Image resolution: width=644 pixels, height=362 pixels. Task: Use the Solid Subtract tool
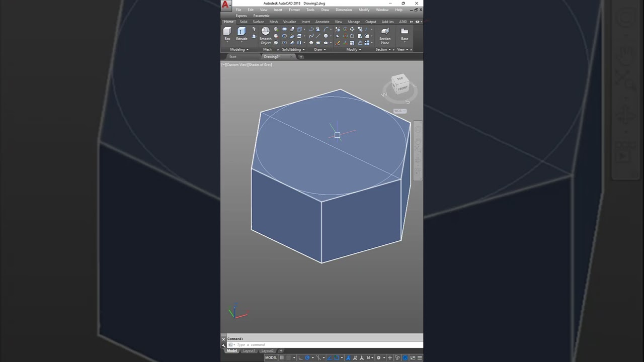click(284, 36)
